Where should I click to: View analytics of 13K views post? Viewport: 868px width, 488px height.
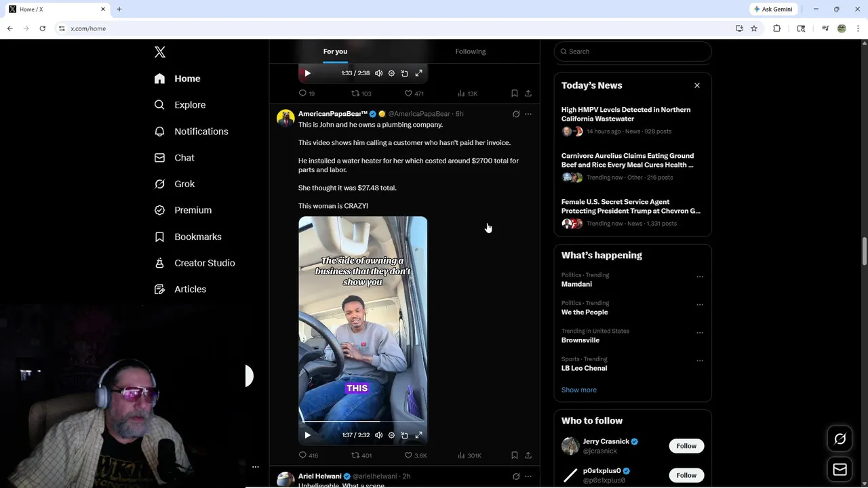click(467, 94)
